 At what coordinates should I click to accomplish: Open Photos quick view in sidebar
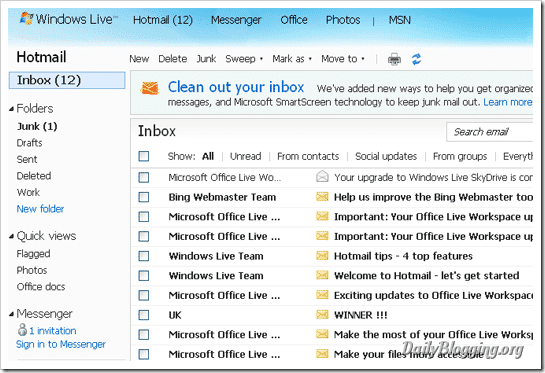pos(32,270)
